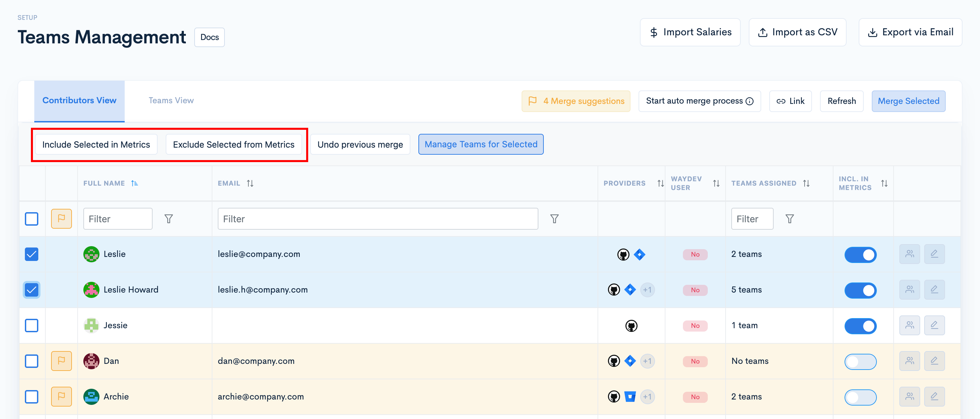Click Exclude Selected from Metrics
This screenshot has width=980, height=419.
coord(234,145)
